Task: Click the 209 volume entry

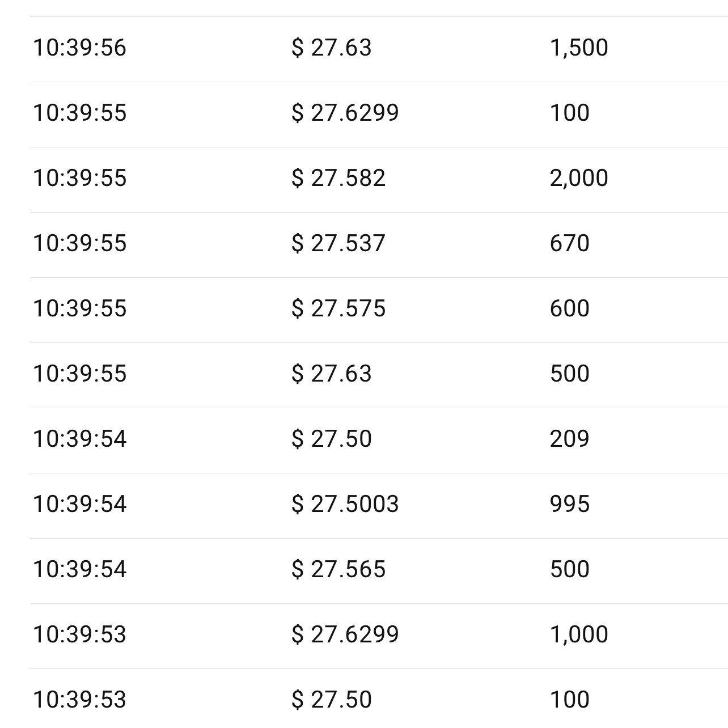Action: [x=569, y=439]
